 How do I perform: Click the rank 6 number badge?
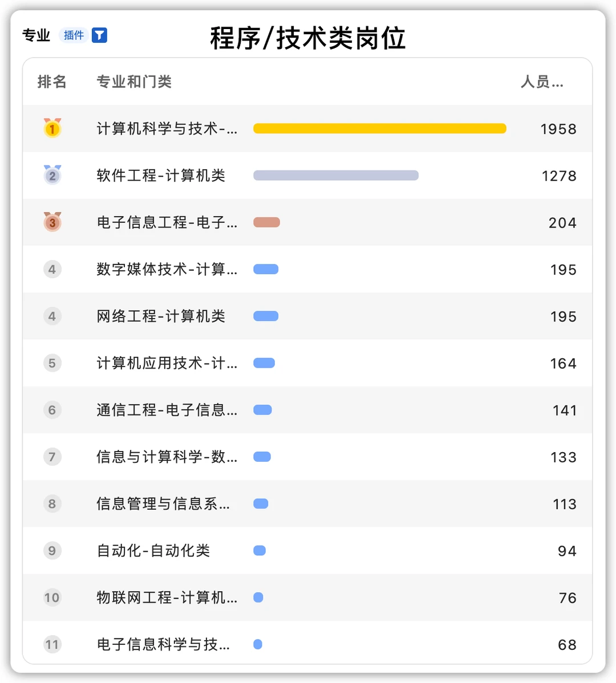pyautogui.click(x=52, y=410)
